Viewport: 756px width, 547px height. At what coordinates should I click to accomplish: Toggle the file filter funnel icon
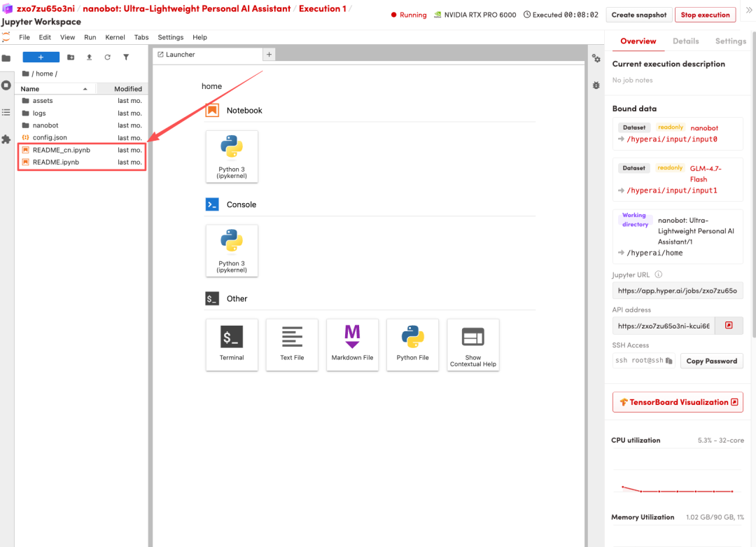click(x=126, y=57)
